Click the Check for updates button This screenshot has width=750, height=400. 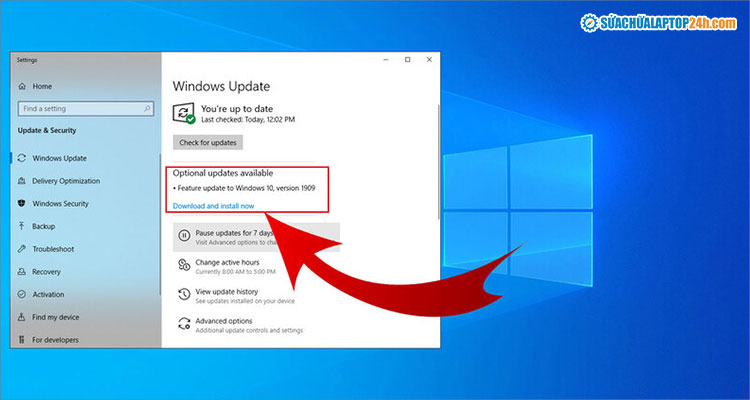tap(208, 143)
